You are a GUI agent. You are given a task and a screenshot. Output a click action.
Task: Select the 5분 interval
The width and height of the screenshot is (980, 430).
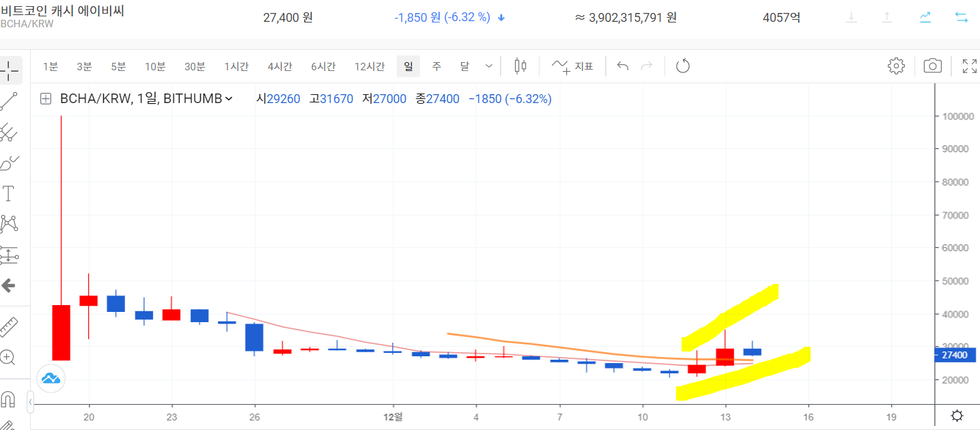click(118, 66)
